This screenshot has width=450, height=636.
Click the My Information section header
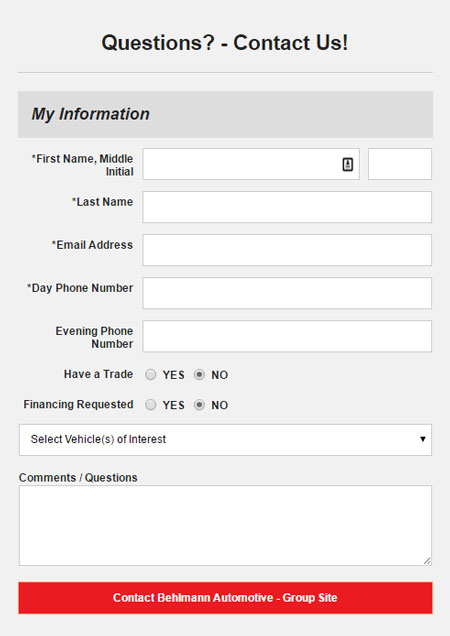tap(225, 114)
